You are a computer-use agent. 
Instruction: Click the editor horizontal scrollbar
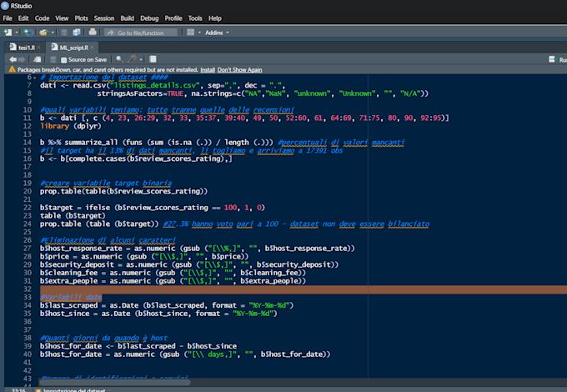click(x=115, y=382)
